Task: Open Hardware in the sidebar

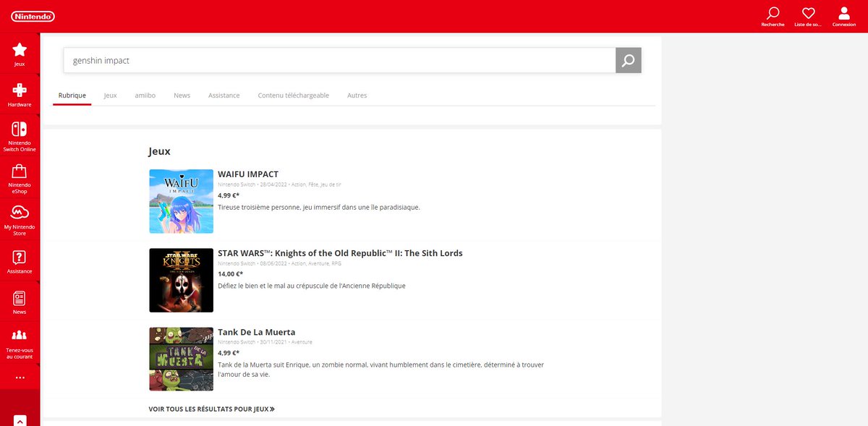Action: [x=20, y=94]
